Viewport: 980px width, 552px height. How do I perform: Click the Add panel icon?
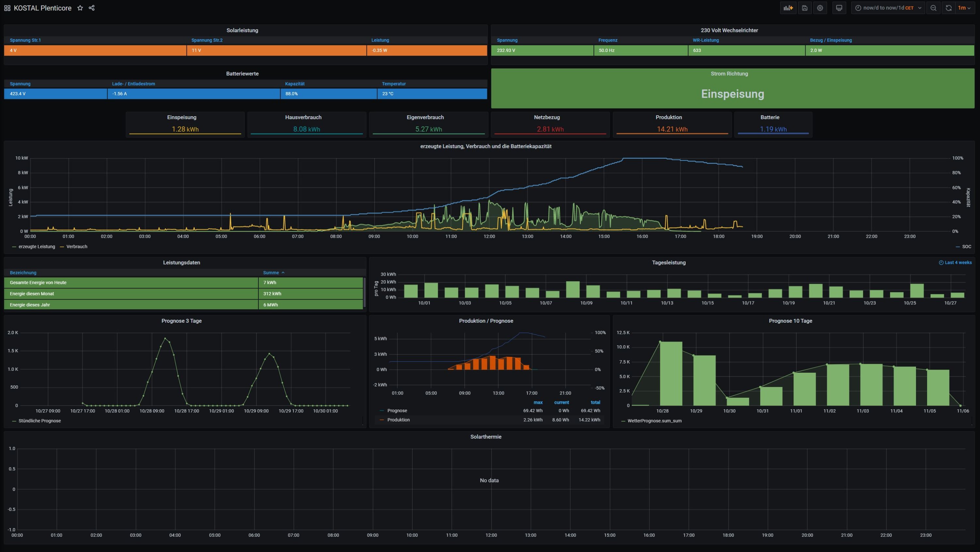pos(788,8)
